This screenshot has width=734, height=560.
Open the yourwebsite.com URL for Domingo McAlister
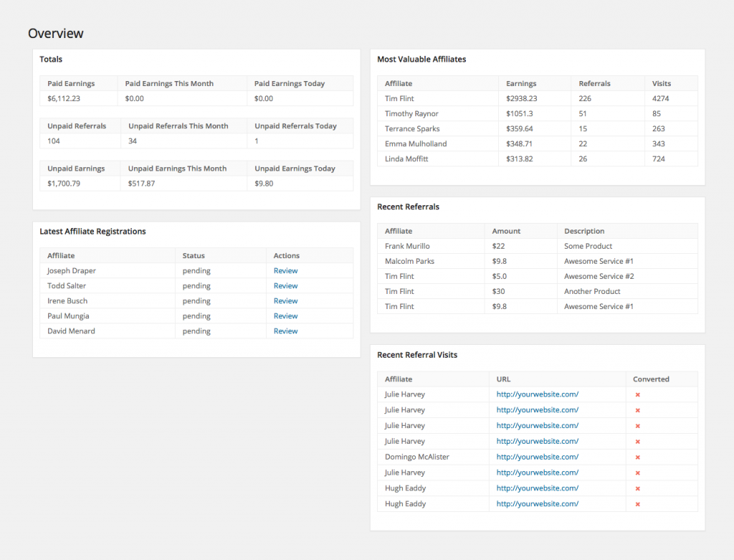(538, 457)
